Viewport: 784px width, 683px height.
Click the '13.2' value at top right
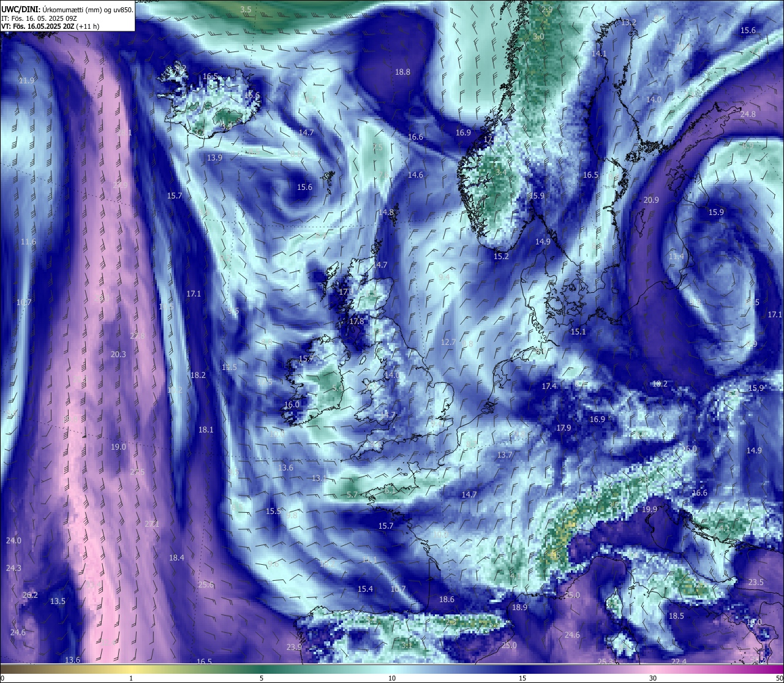(x=629, y=23)
